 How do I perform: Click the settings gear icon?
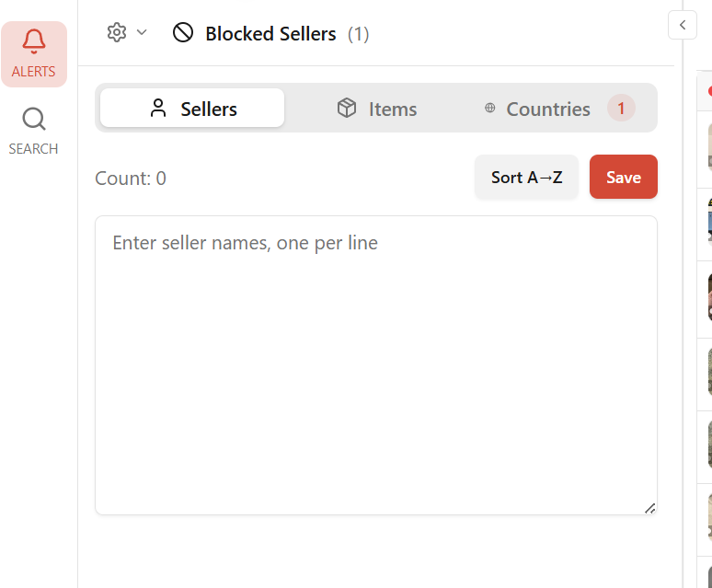click(x=116, y=33)
